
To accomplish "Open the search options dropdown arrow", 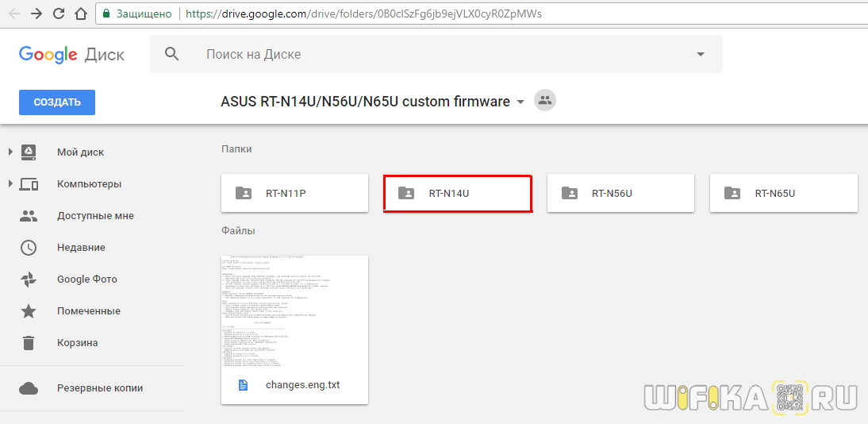I will (701, 54).
